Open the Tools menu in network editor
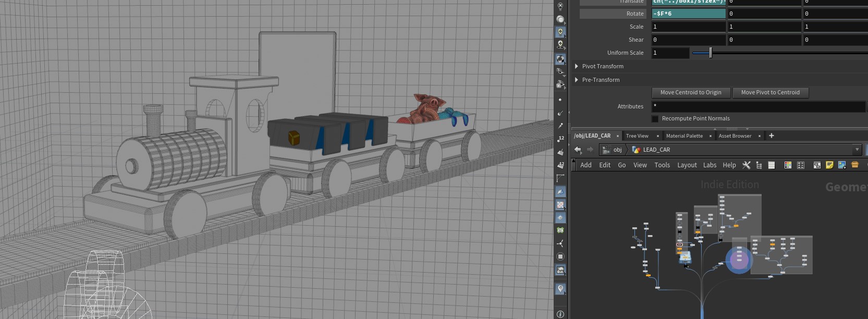This screenshot has height=319, width=868. pos(662,165)
